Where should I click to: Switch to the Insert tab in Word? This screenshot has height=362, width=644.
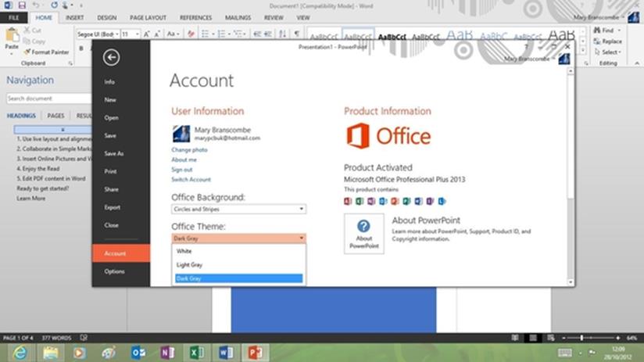(x=74, y=18)
